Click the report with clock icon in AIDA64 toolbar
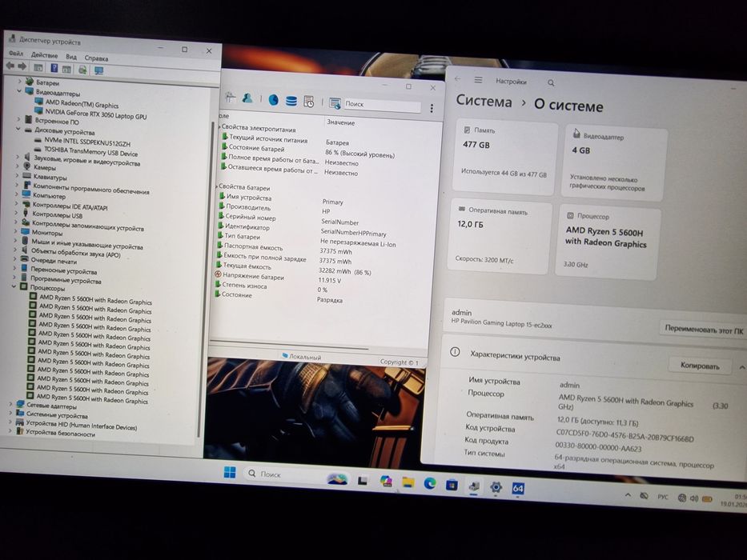The height and width of the screenshot is (560, 747). (x=309, y=102)
